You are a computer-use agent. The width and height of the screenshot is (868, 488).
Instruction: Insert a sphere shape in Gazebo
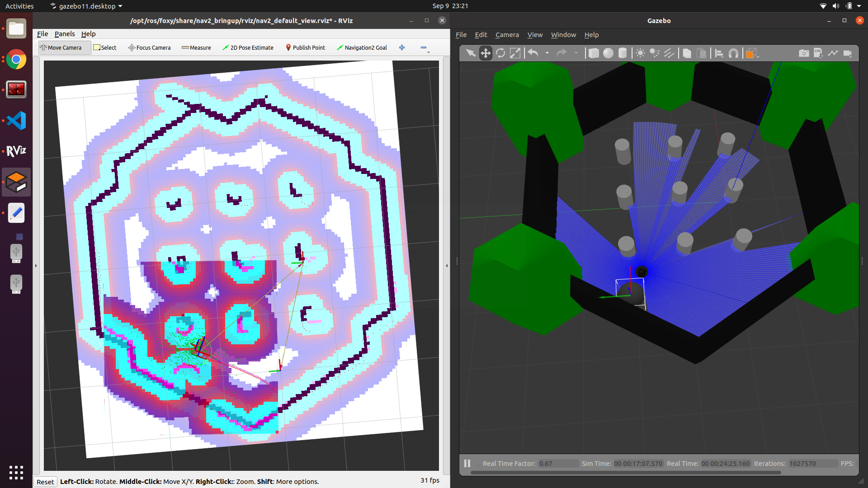[609, 53]
